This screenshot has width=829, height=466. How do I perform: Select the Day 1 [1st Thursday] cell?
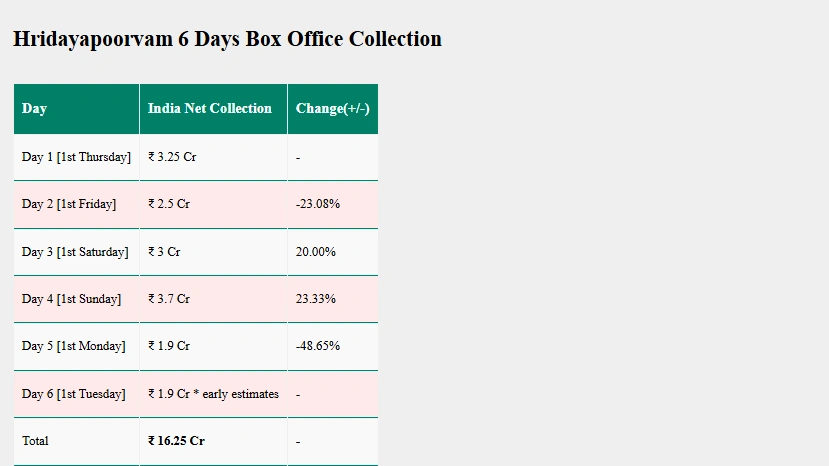click(76, 157)
